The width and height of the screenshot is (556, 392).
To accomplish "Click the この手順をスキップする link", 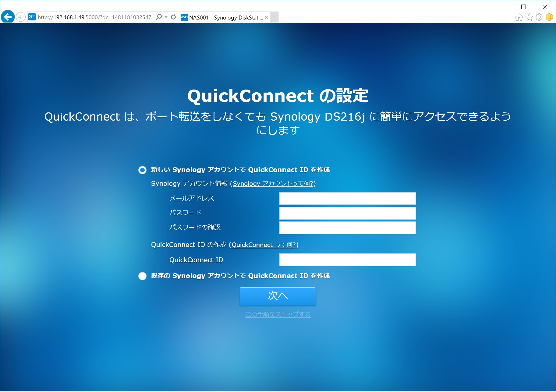I will [x=278, y=314].
